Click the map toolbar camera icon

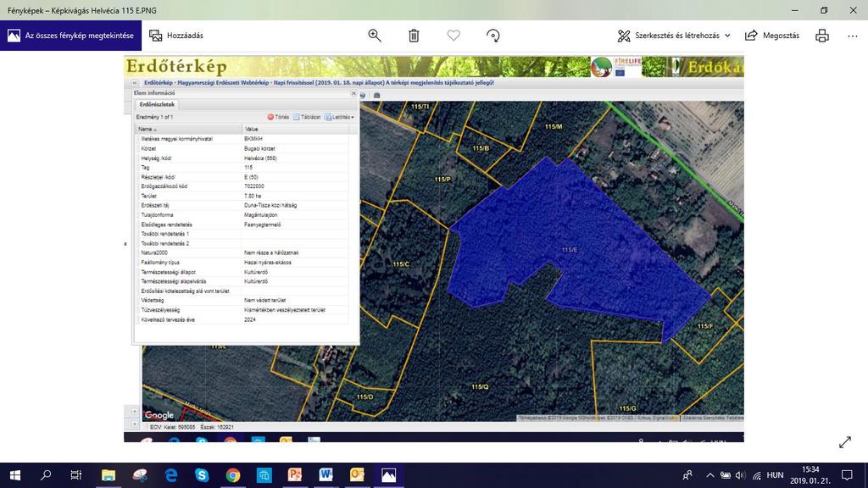(377, 95)
